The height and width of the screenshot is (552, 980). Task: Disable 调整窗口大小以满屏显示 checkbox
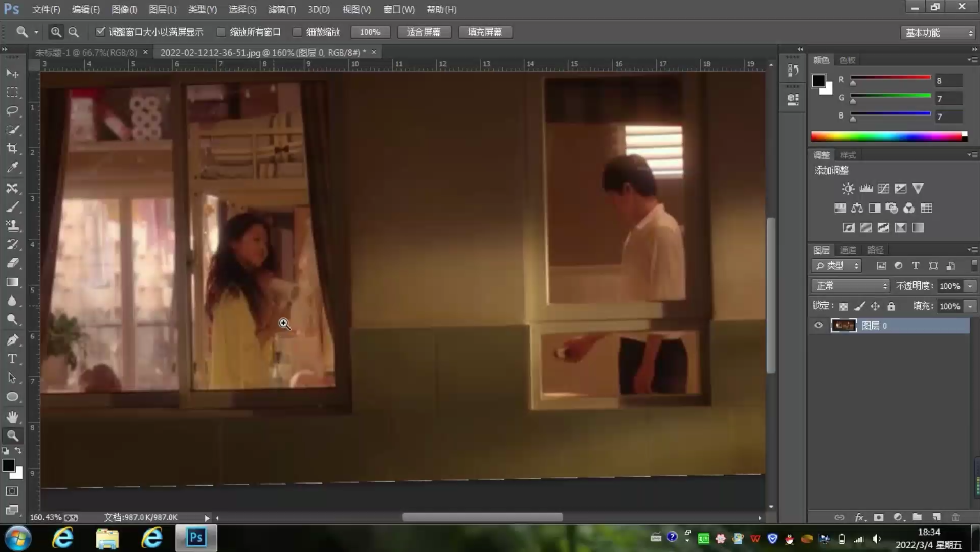tap(101, 32)
